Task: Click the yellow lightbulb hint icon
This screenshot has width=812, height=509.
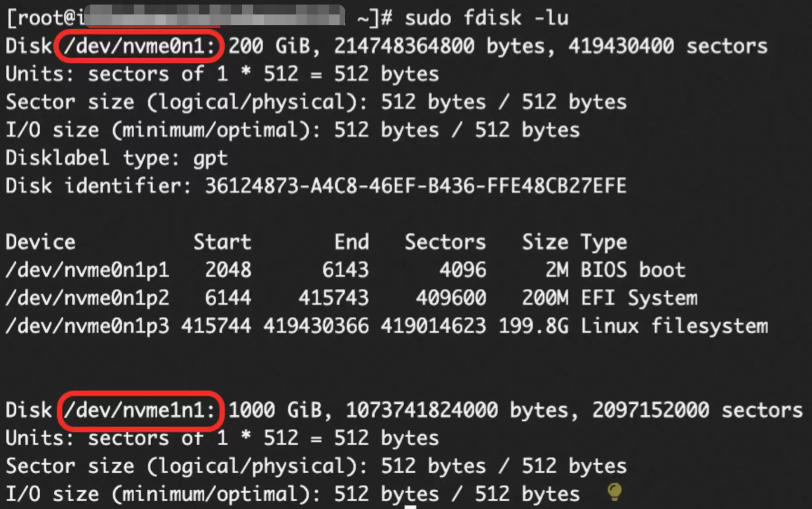Action: pos(614,491)
